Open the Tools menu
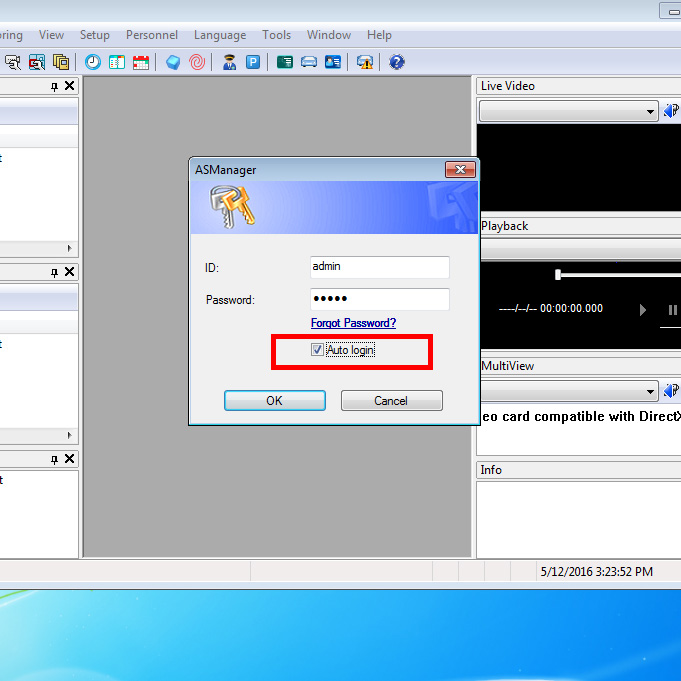The image size is (681, 681). coord(277,35)
